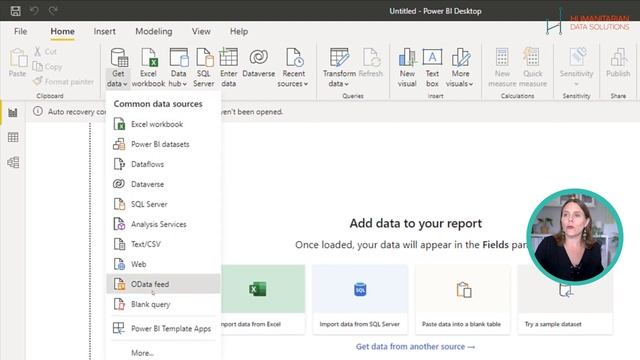Select Analysis Services menu entry
640x360 pixels.
(x=163, y=224)
